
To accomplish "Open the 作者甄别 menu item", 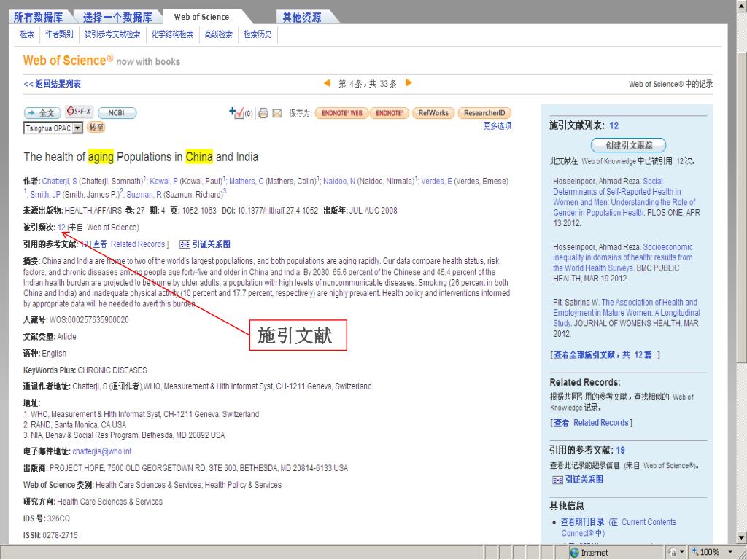I will 59,34.
